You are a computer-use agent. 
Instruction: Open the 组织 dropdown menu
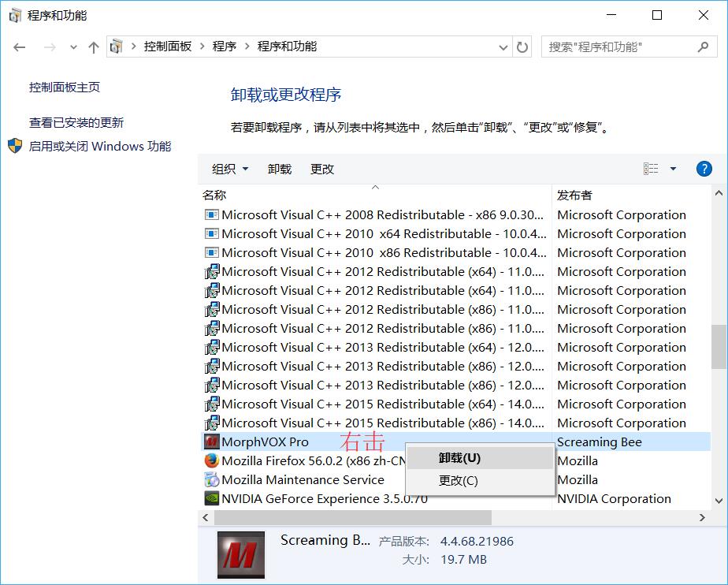230,169
